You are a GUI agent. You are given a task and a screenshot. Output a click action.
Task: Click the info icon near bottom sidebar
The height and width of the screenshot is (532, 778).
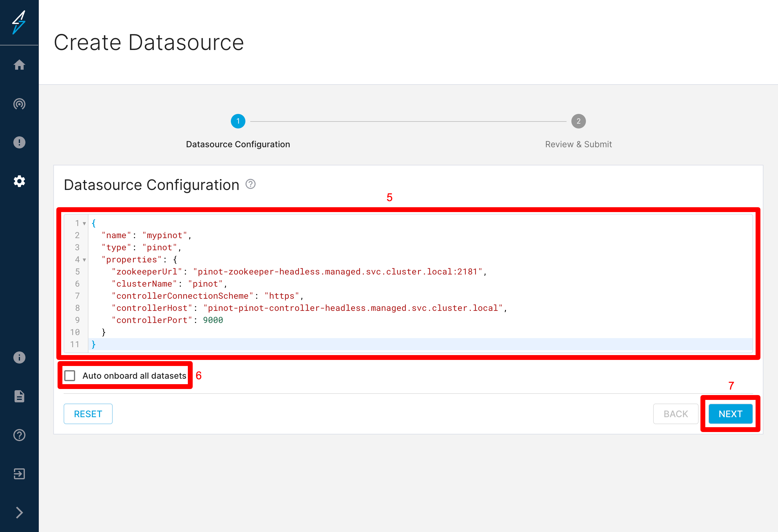[19, 357]
